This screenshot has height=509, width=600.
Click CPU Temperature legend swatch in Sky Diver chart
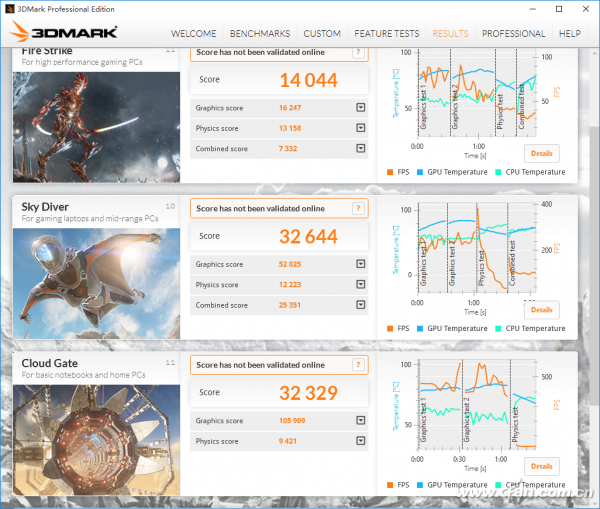pyautogui.click(x=498, y=328)
